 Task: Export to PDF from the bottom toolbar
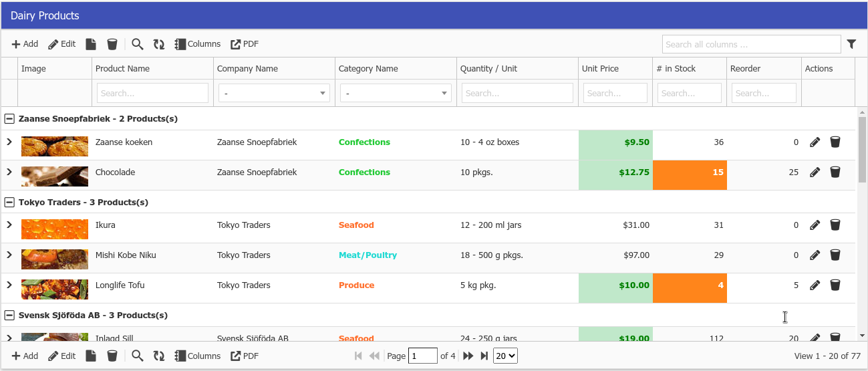pos(245,356)
